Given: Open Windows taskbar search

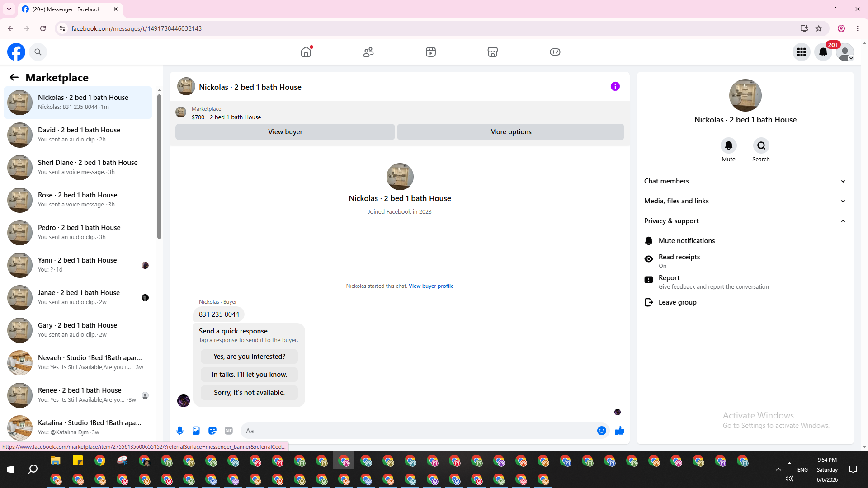Looking at the screenshot, I should (x=33, y=470).
